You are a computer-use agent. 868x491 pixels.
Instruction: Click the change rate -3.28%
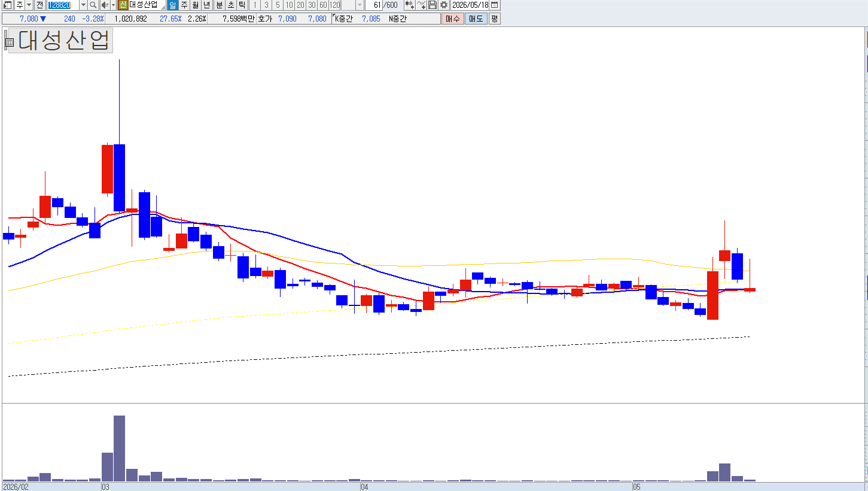(x=93, y=19)
